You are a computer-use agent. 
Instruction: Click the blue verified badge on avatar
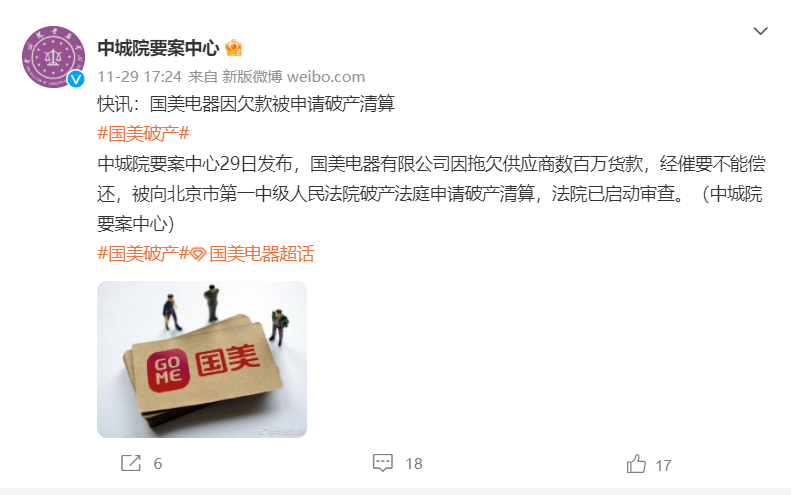click(x=76, y=79)
